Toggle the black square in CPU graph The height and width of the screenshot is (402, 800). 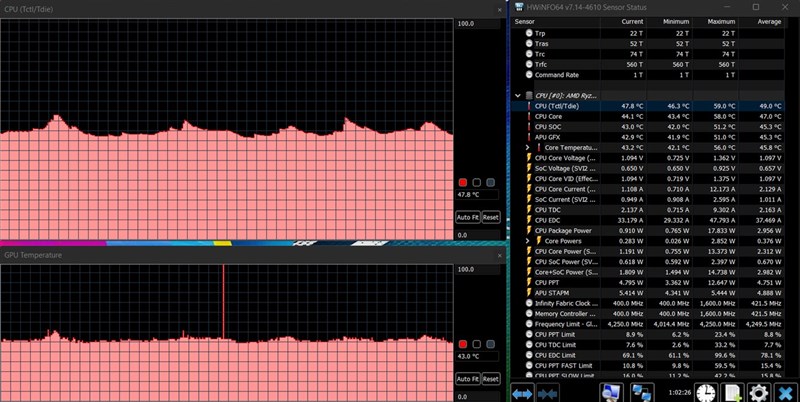pos(477,182)
